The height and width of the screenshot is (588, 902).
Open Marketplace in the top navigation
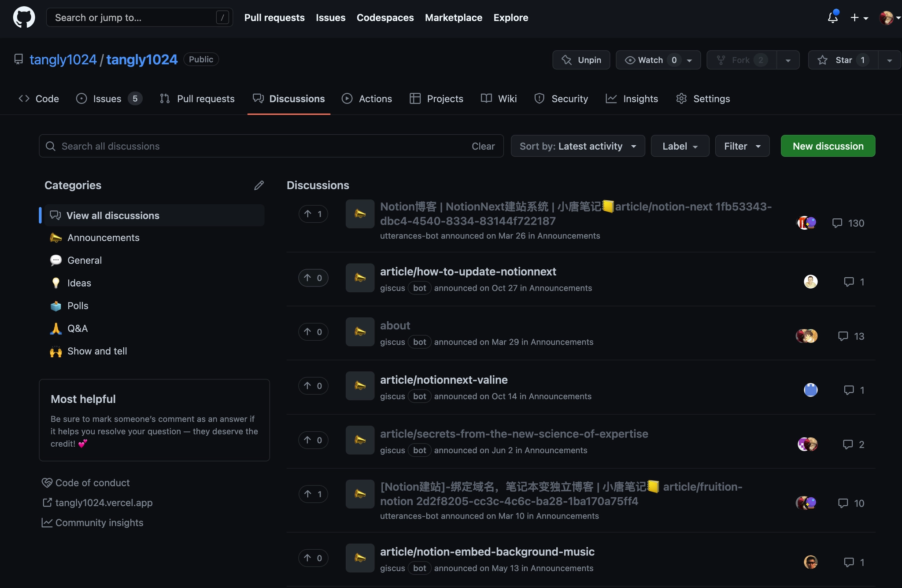coord(454,18)
